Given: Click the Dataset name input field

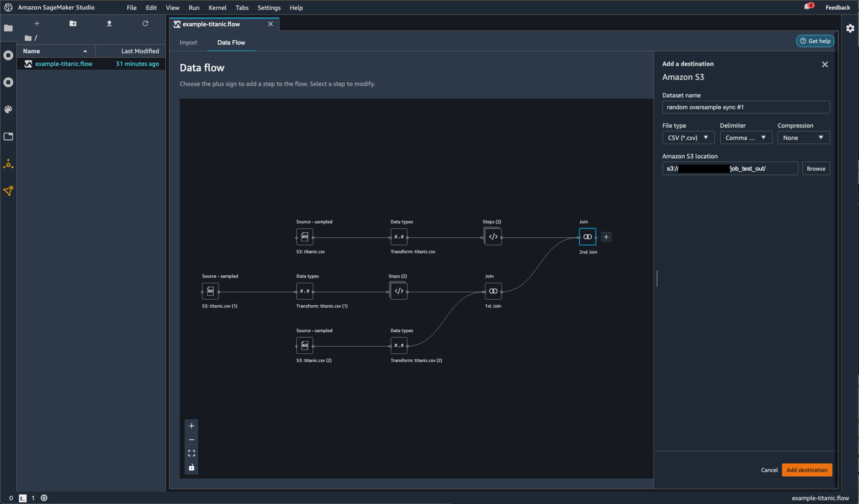Looking at the screenshot, I should tap(746, 107).
